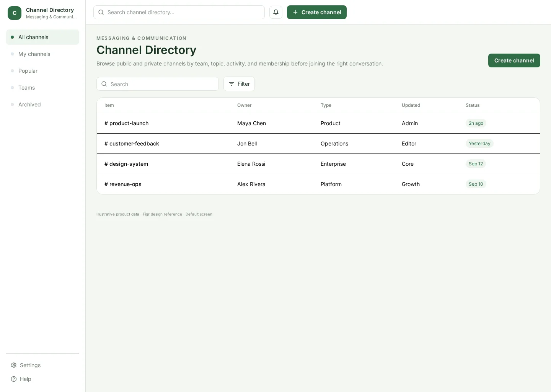551x392 pixels.
Task: Click the Owner column header
Action: (x=245, y=105)
